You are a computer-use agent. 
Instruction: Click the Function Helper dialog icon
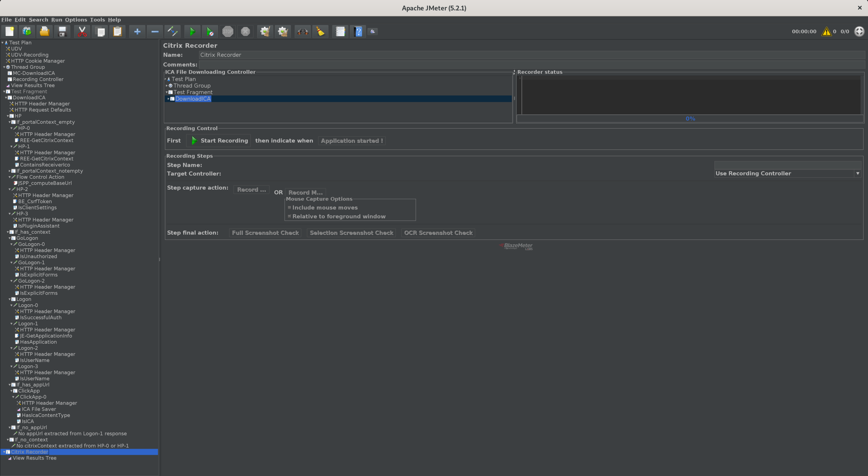(340, 31)
